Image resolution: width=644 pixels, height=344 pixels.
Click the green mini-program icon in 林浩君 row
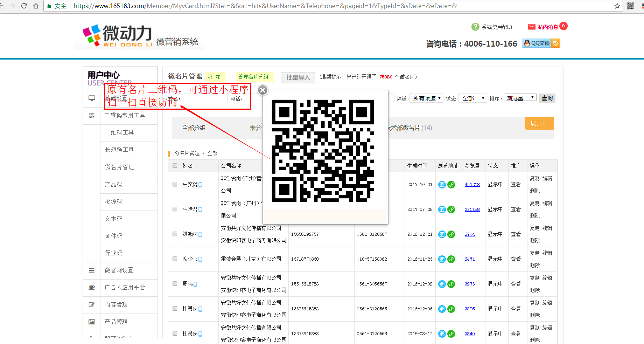tap(451, 209)
